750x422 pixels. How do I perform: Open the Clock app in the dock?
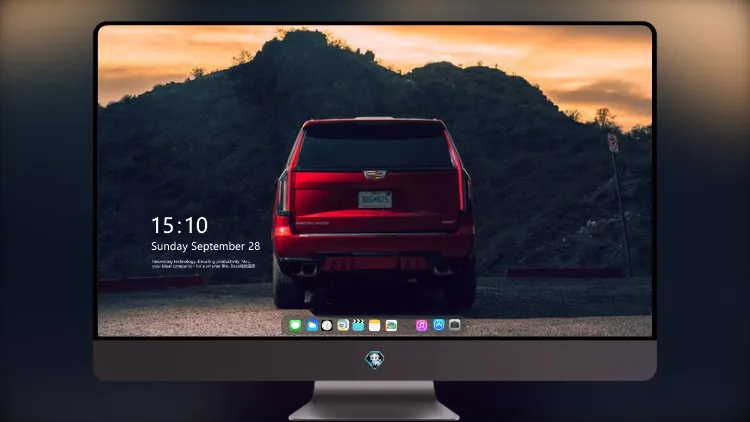pos(327,325)
